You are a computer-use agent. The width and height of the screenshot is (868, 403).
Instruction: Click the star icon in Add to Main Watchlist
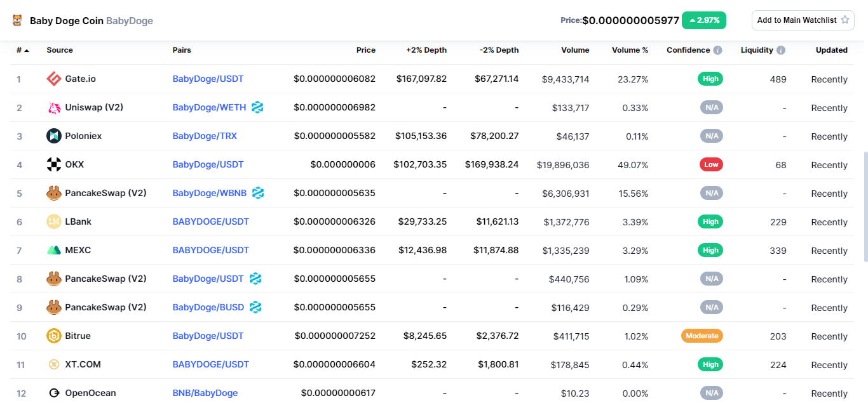tap(844, 20)
